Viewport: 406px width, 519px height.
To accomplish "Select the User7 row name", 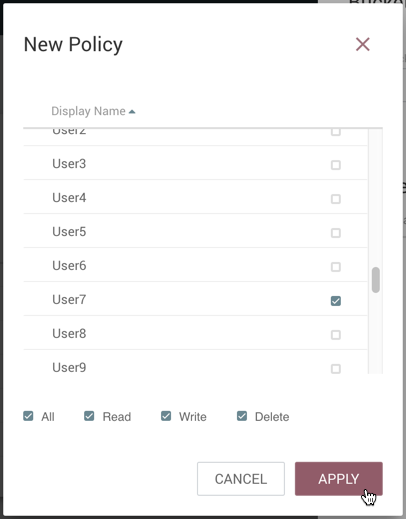I will [x=69, y=299].
